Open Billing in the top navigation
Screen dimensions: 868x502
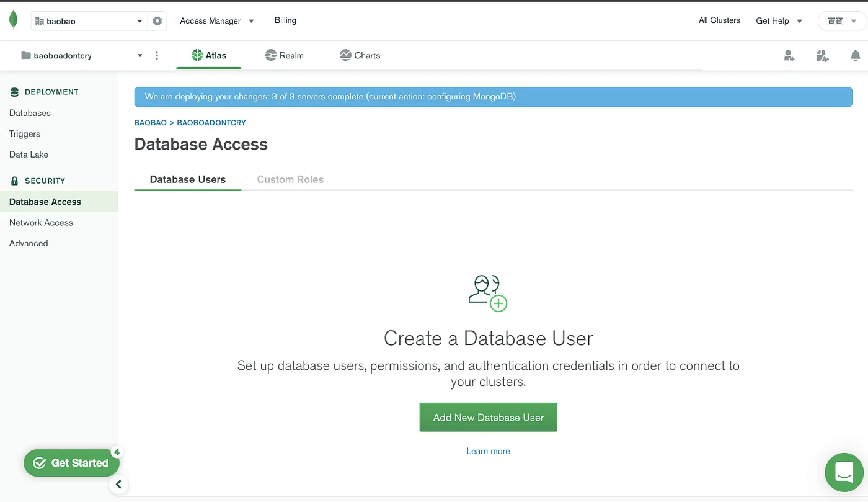(x=285, y=20)
